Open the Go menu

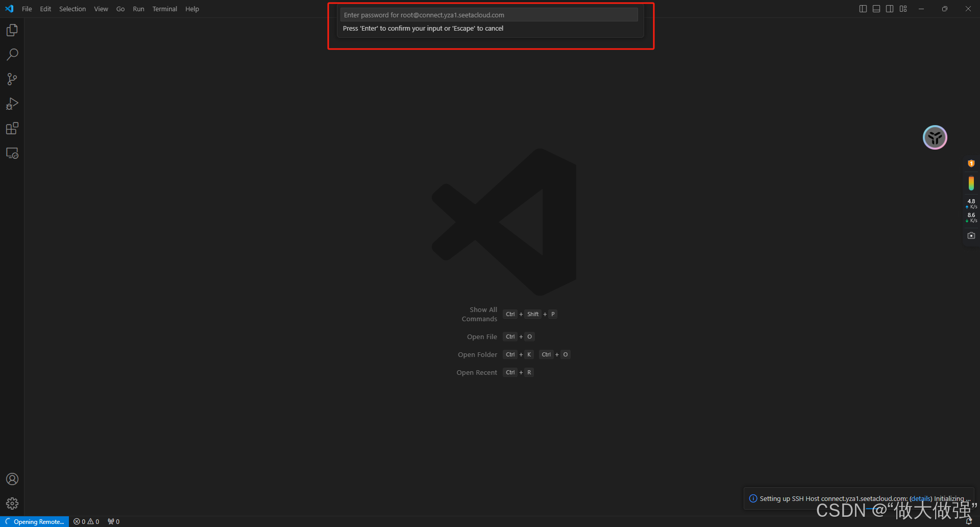pyautogui.click(x=120, y=9)
